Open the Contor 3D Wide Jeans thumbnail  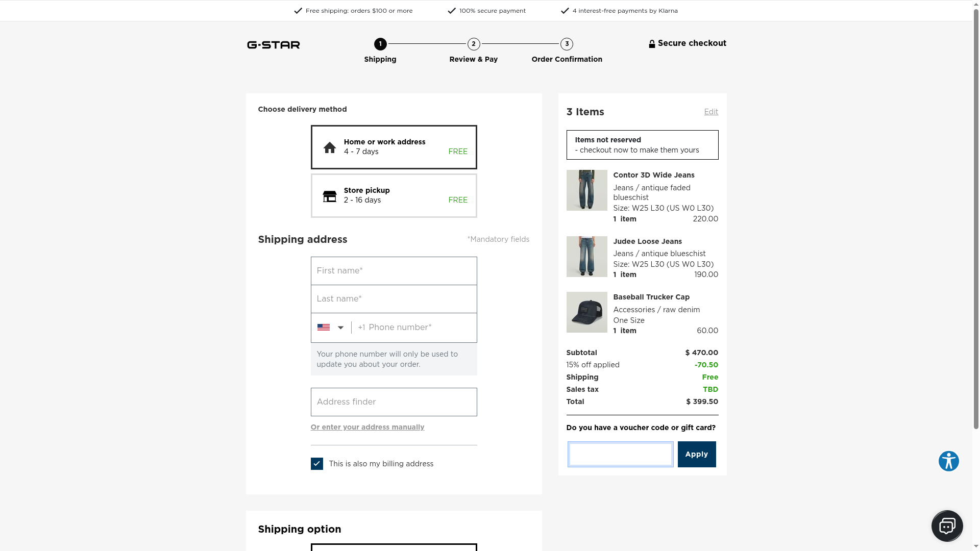pos(586,190)
